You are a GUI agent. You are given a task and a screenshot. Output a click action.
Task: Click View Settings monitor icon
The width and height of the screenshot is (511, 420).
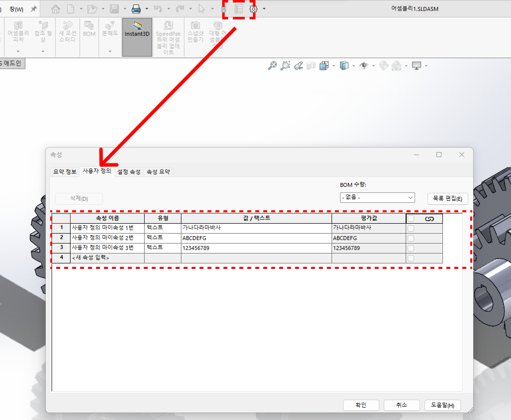pyautogui.click(x=417, y=66)
